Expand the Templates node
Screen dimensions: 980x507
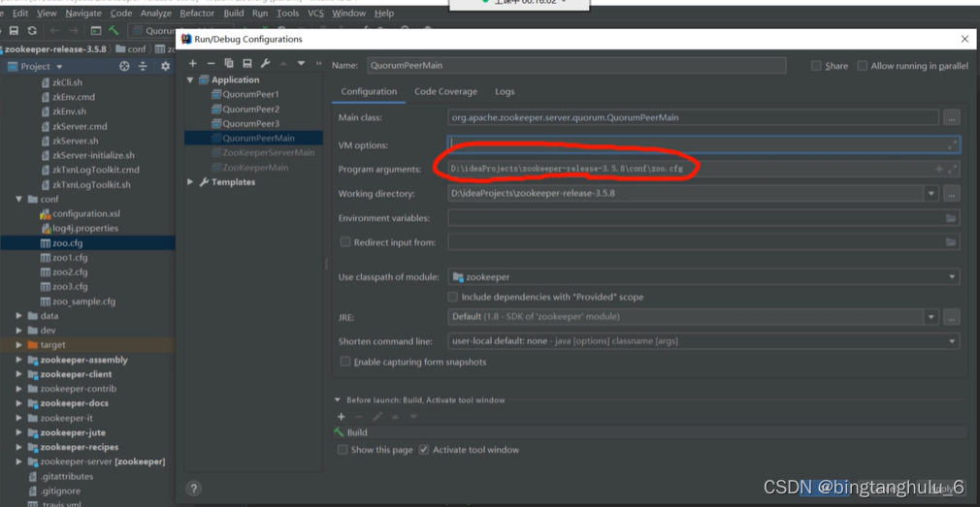(190, 182)
